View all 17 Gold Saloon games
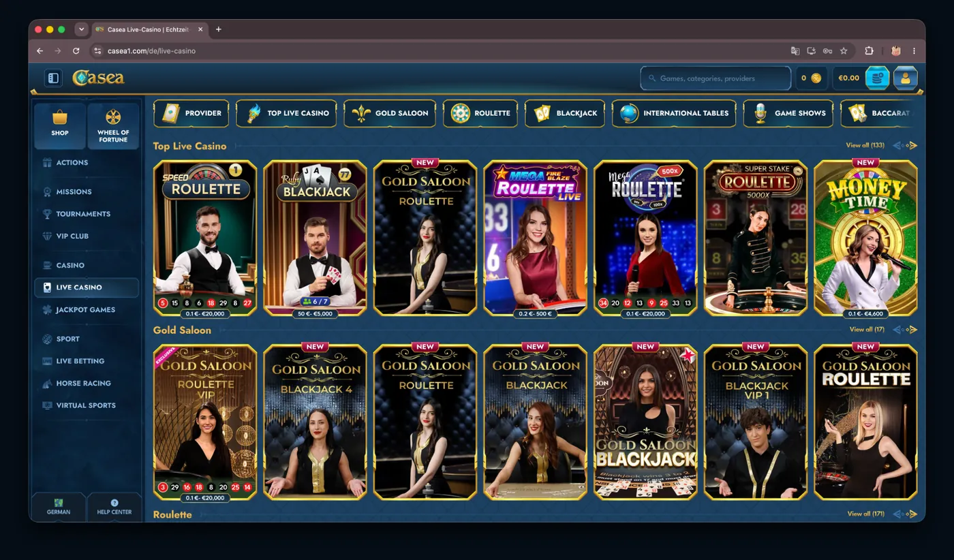The width and height of the screenshot is (954, 560). (867, 330)
